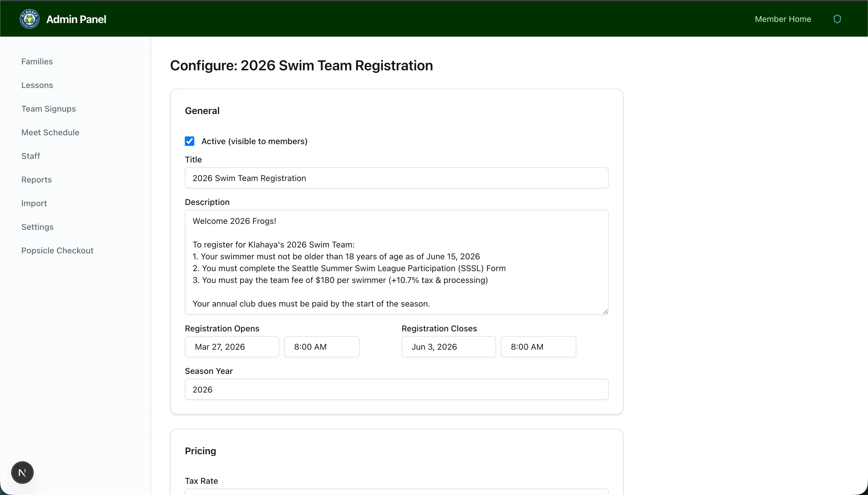Navigate to Lessons
Image resolution: width=868 pixels, height=495 pixels.
coord(37,85)
